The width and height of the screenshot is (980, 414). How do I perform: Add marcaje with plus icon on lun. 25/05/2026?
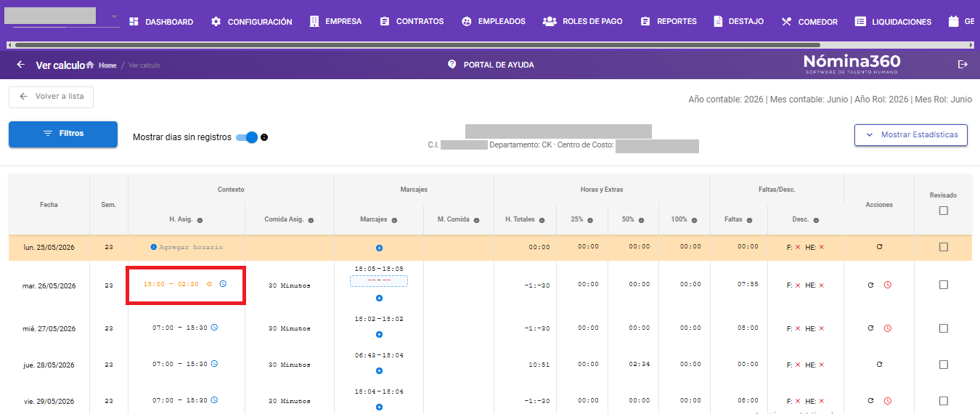(x=379, y=248)
